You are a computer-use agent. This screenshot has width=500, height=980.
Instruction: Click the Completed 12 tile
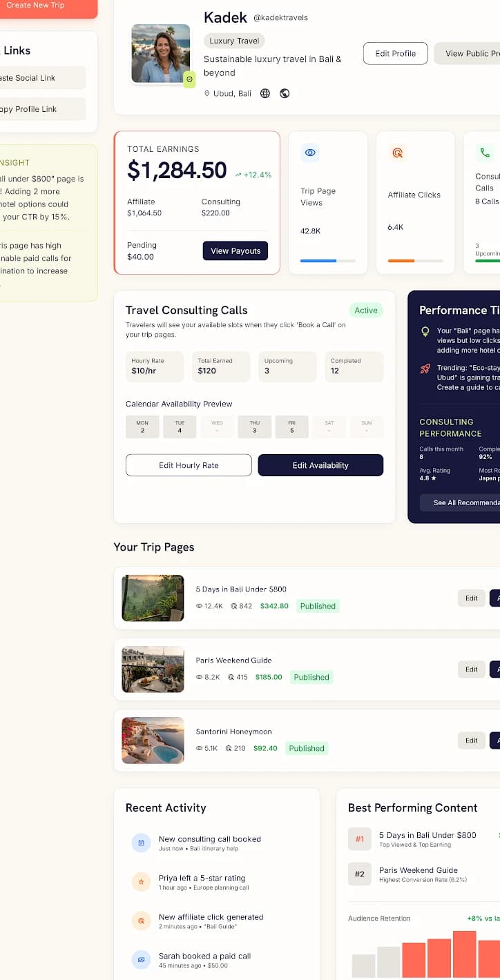[354, 366]
